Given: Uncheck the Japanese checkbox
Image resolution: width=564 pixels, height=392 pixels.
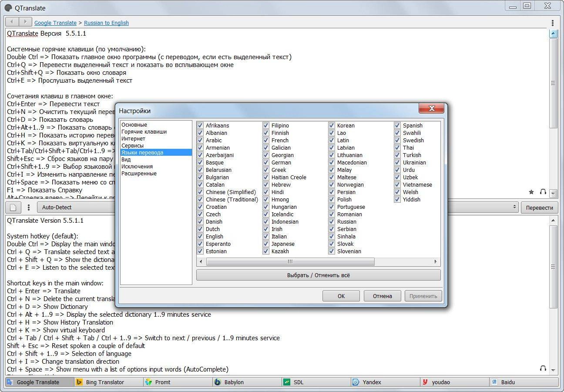Looking at the screenshot, I should (266, 244).
